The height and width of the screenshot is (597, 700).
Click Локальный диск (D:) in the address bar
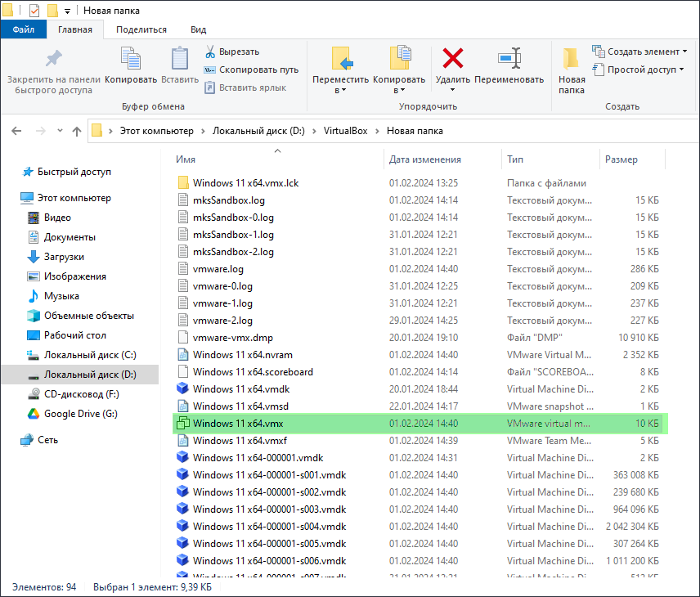[258, 131]
